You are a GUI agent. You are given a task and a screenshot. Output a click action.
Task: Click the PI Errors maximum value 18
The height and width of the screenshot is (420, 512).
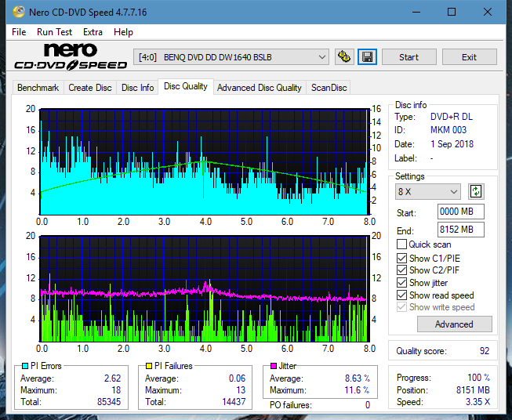click(x=116, y=390)
